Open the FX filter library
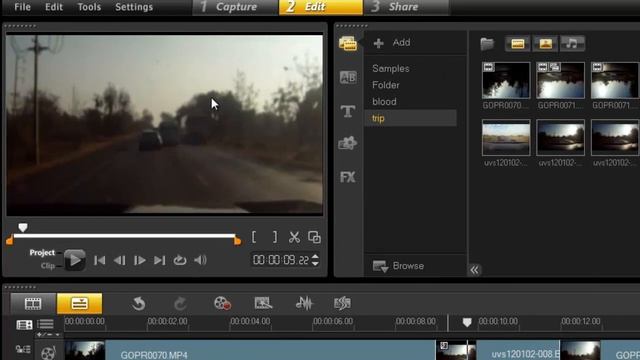This screenshot has height=360, width=640. (348, 177)
